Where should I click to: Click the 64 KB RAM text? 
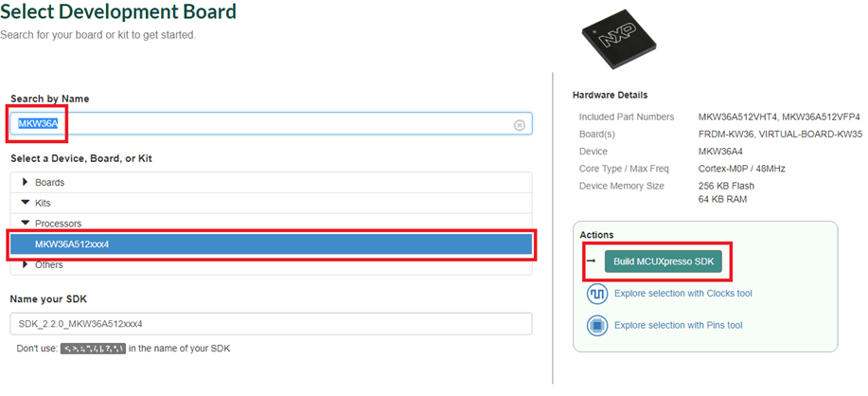722,199
